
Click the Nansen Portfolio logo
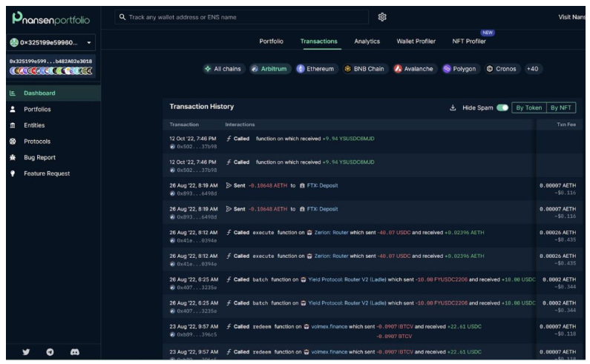pyautogui.click(x=50, y=19)
